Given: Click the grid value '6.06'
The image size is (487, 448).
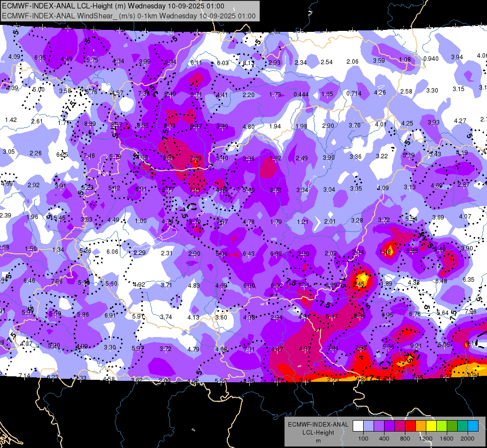Looking at the screenshot, I should [112, 252].
